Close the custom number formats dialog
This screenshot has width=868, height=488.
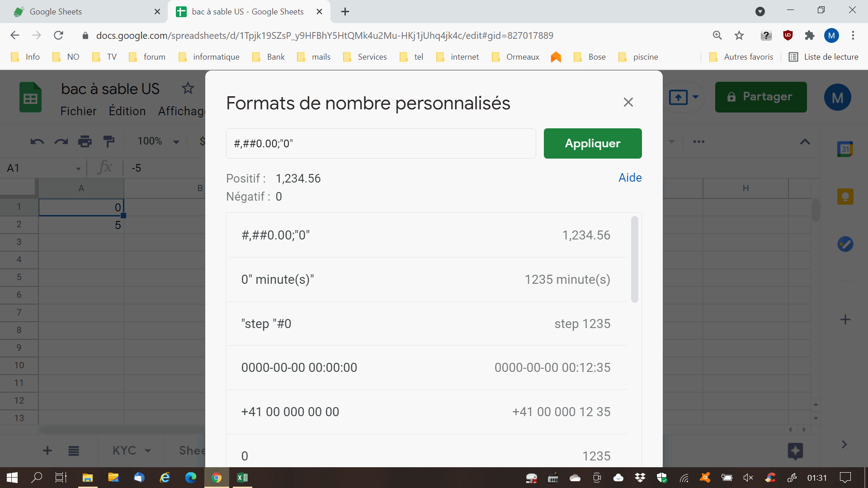click(x=628, y=103)
